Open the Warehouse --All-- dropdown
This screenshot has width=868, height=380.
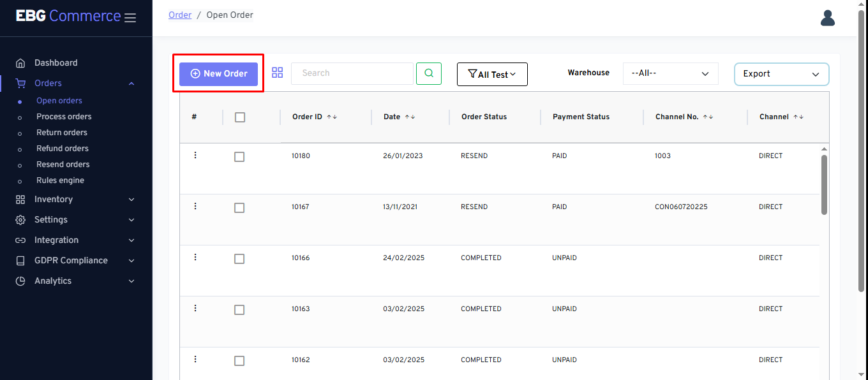670,73
